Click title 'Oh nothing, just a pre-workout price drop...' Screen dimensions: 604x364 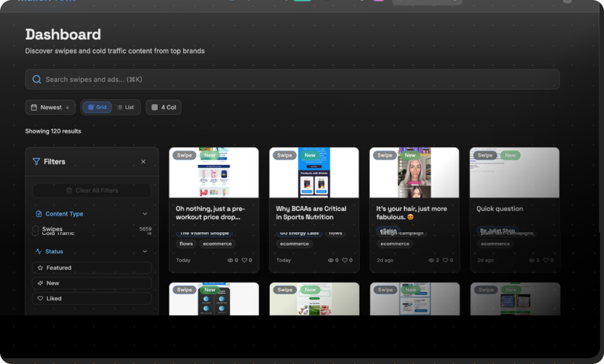point(210,212)
